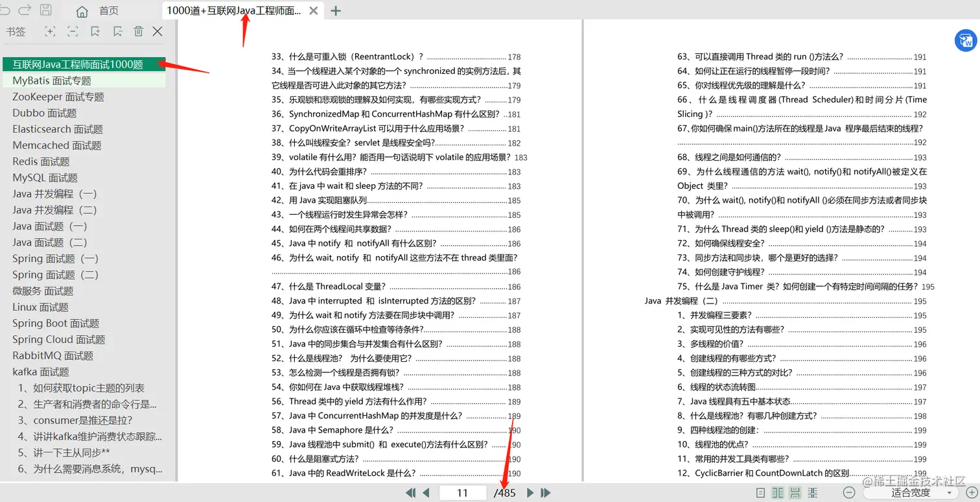Open the Java 并发编程（二） bookmark

tap(54, 210)
